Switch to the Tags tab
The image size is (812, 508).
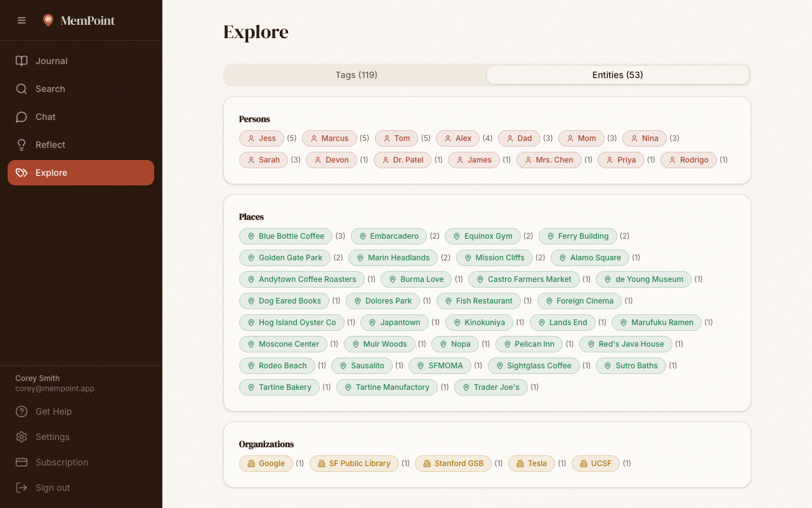[x=355, y=75]
